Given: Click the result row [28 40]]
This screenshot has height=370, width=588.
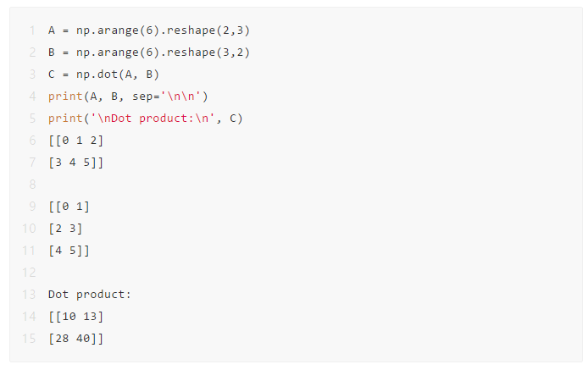Looking at the screenshot, I should (75, 339).
